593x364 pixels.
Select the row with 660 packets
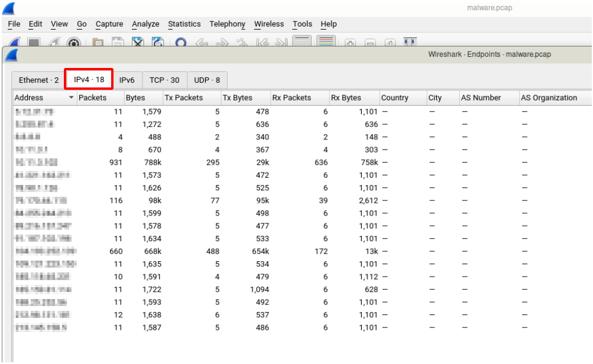(302, 251)
